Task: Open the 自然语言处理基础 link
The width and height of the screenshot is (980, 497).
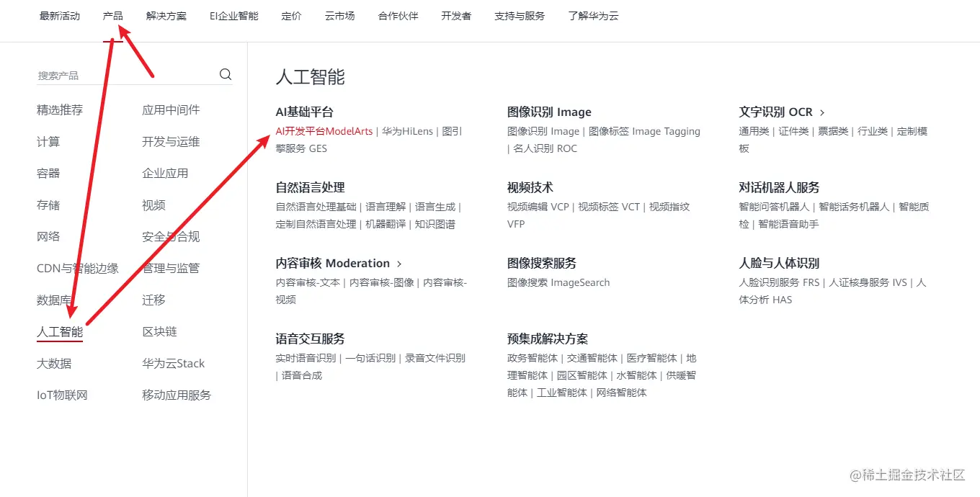Action: 316,207
